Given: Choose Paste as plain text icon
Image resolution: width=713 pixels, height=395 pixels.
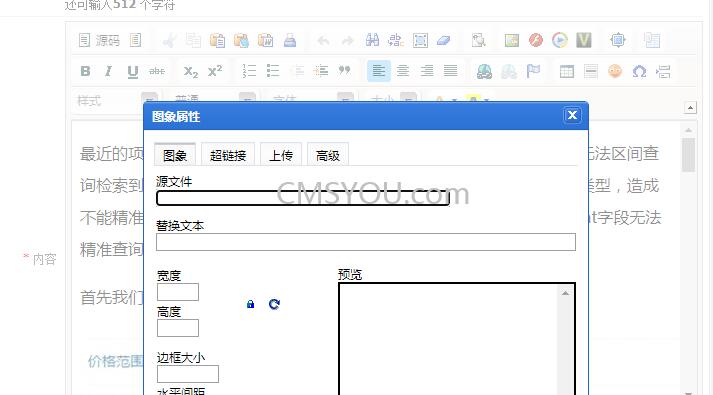Looking at the screenshot, I should pos(241,40).
